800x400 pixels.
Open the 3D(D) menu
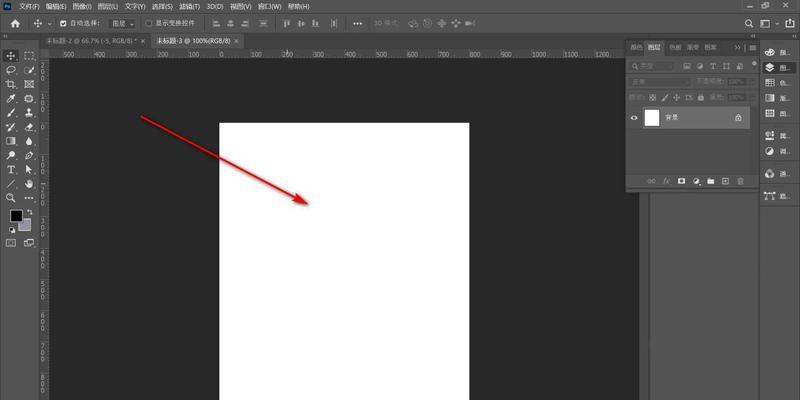pos(215,7)
